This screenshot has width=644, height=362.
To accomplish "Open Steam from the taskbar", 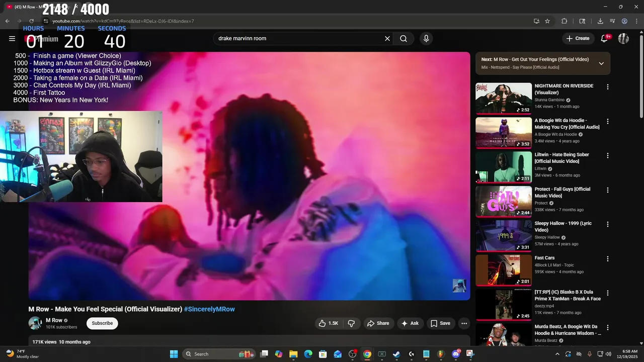I will (x=396, y=354).
